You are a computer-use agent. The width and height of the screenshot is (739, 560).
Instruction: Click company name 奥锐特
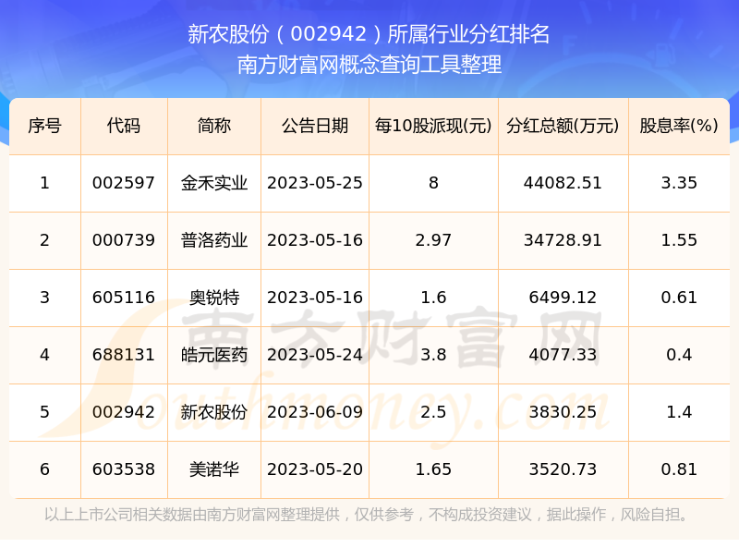click(x=214, y=298)
